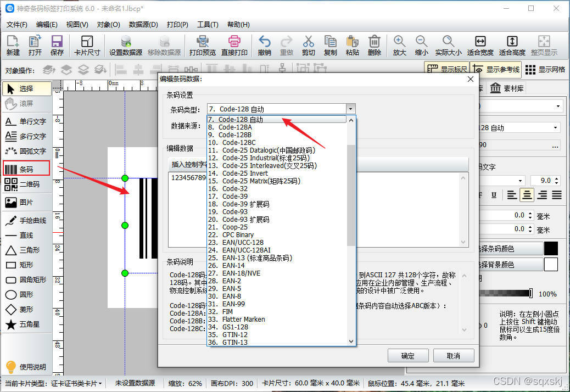Select the 图片 image tool
This screenshot has width=570, height=392.
click(x=26, y=203)
